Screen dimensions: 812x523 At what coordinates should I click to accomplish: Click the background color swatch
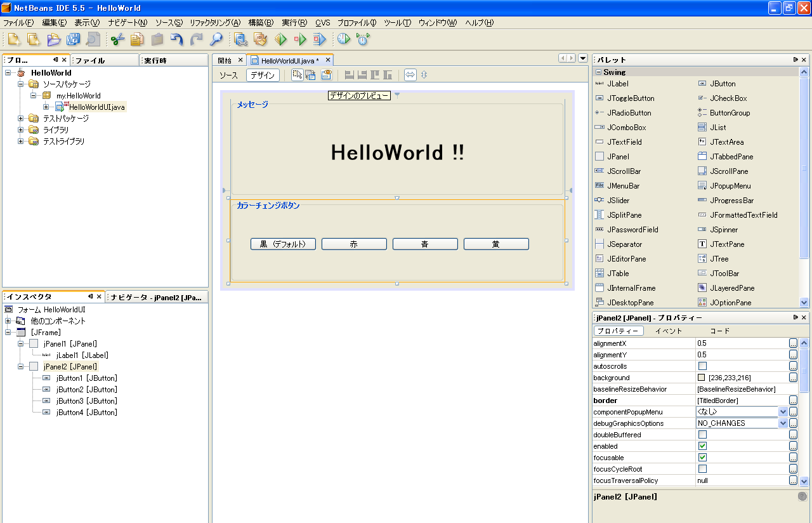pyautogui.click(x=701, y=378)
